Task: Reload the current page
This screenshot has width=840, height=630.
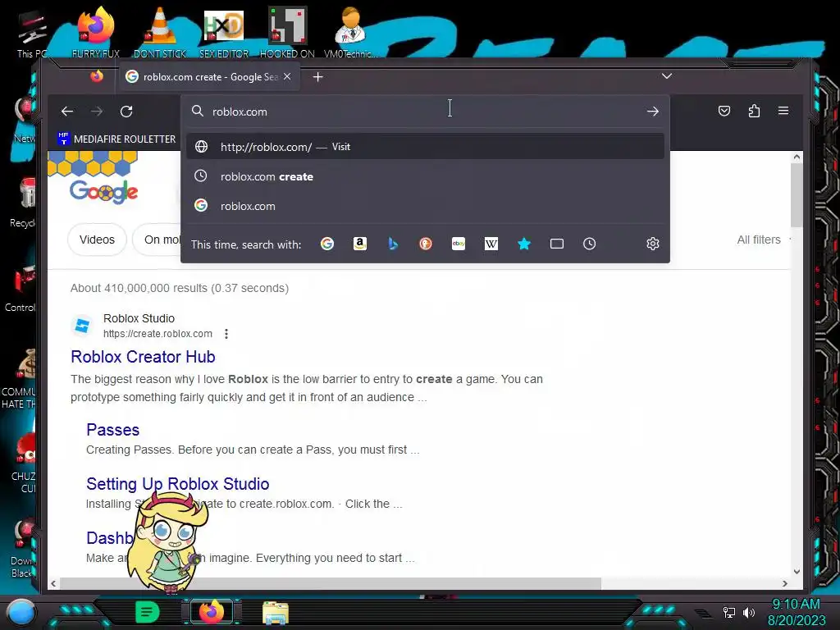Action: click(x=126, y=112)
